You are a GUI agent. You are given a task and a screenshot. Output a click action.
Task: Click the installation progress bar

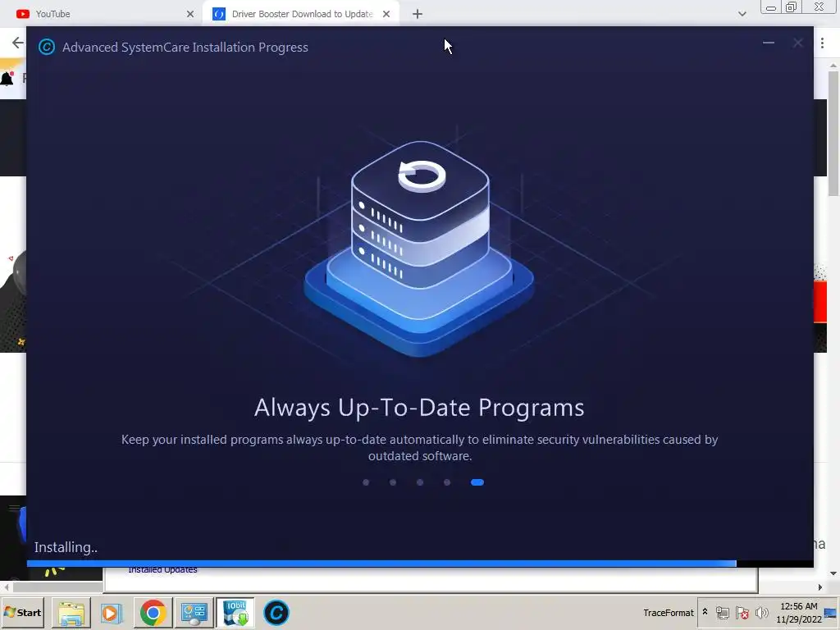click(420, 564)
